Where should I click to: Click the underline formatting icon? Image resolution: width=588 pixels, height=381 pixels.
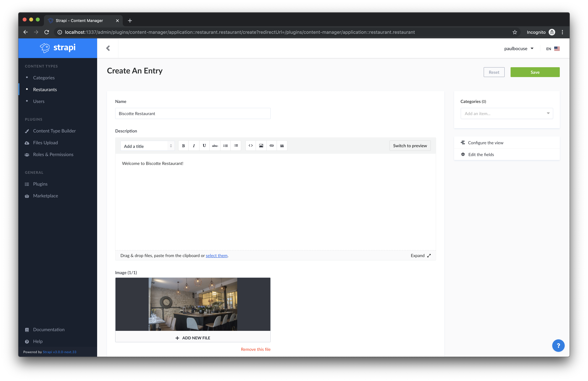(x=204, y=146)
